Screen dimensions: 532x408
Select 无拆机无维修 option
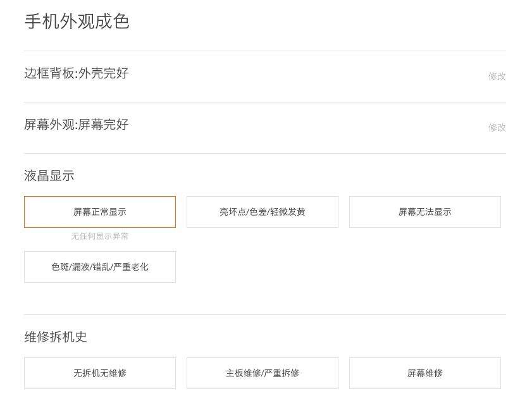(x=100, y=373)
